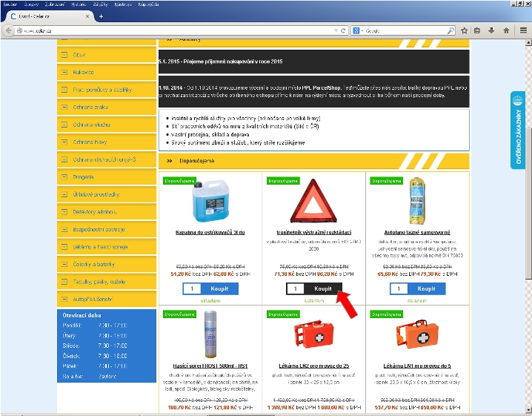This screenshot has height=416, width=532.
Task: Open the Historie menu
Action: [x=79, y=4]
